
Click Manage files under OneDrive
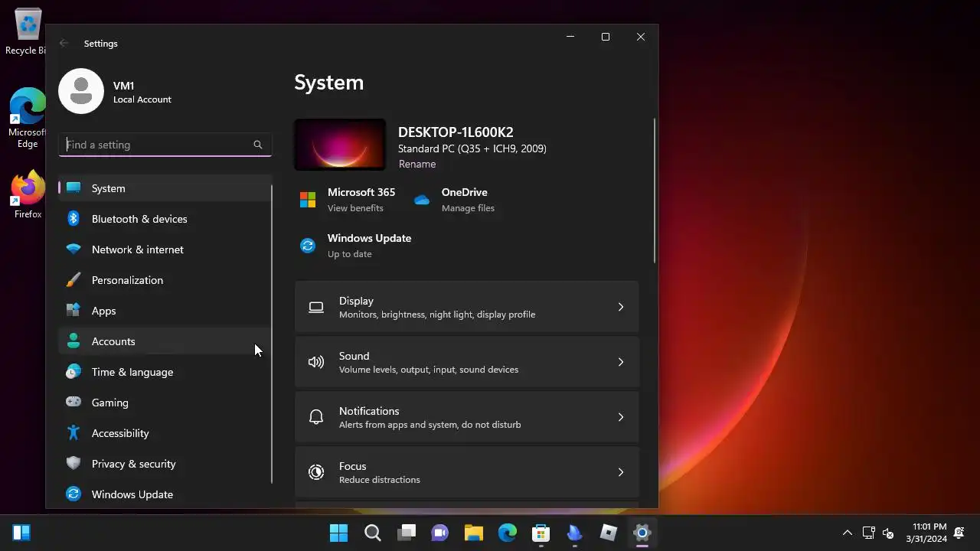pos(468,208)
